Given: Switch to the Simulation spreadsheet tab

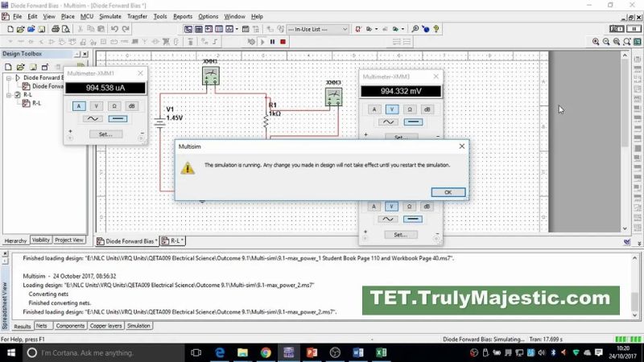Looking at the screenshot, I should pyautogui.click(x=138, y=326).
